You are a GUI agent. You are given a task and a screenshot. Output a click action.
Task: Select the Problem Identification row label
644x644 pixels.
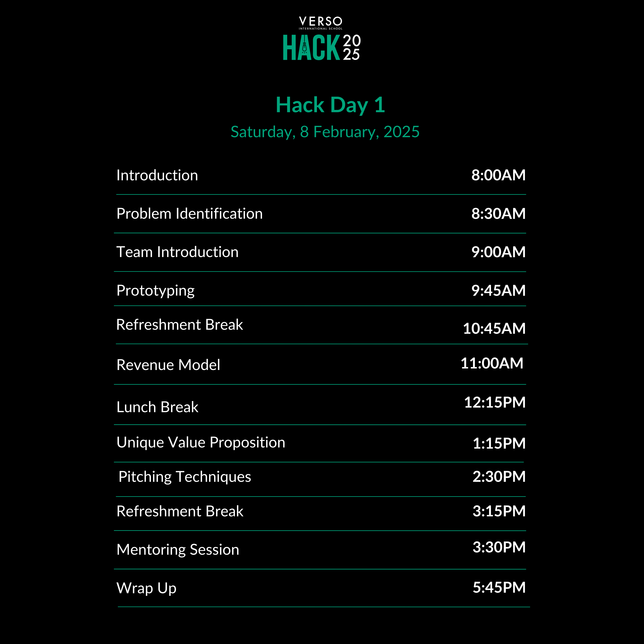pos(189,214)
